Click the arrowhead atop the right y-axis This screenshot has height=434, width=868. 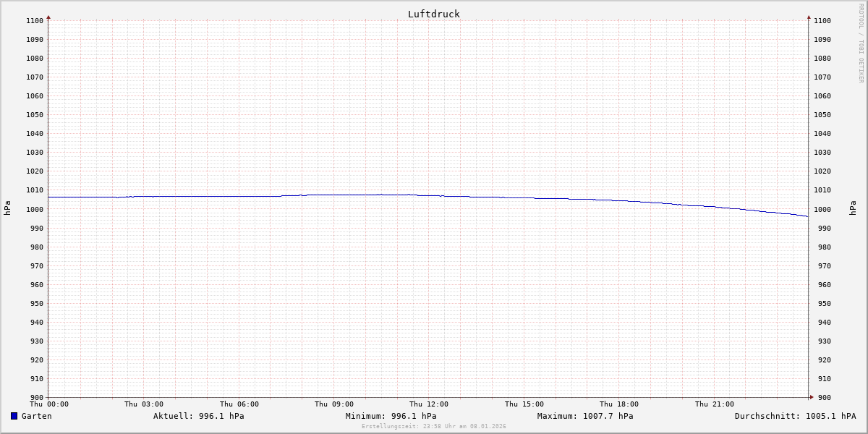[x=809, y=17]
